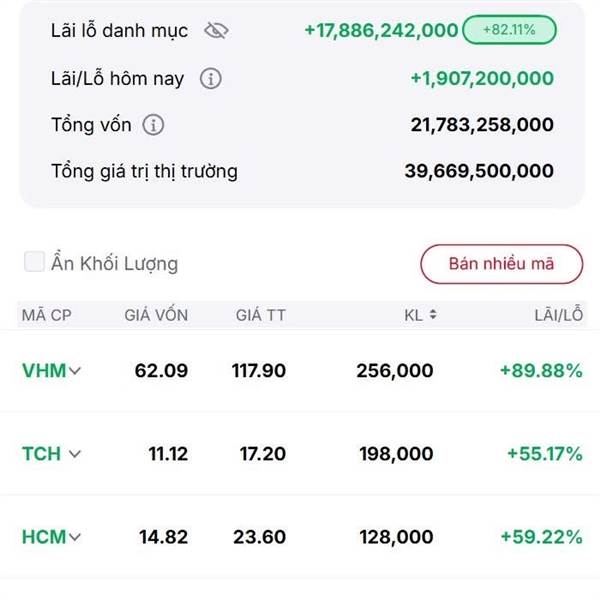This screenshot has width=600, height=600.
Task: Expand the VHM stock row chevron
Action: pyautogui.click(x=75, y=370)
